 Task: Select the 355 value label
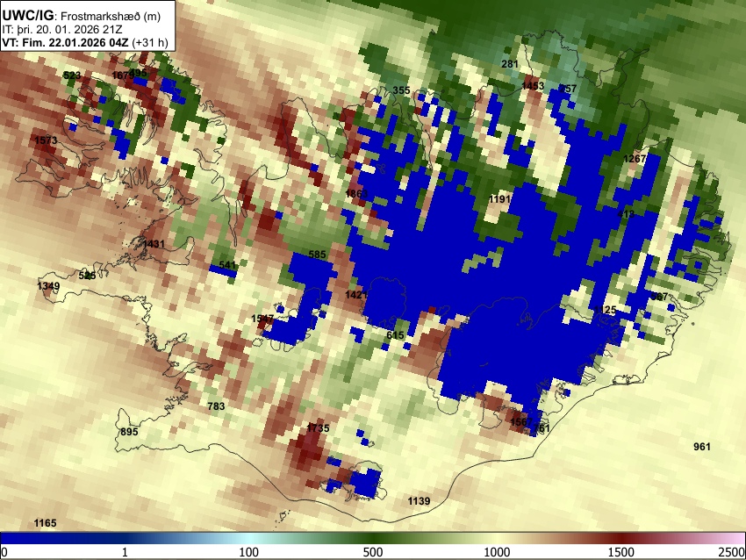(401, 90)
